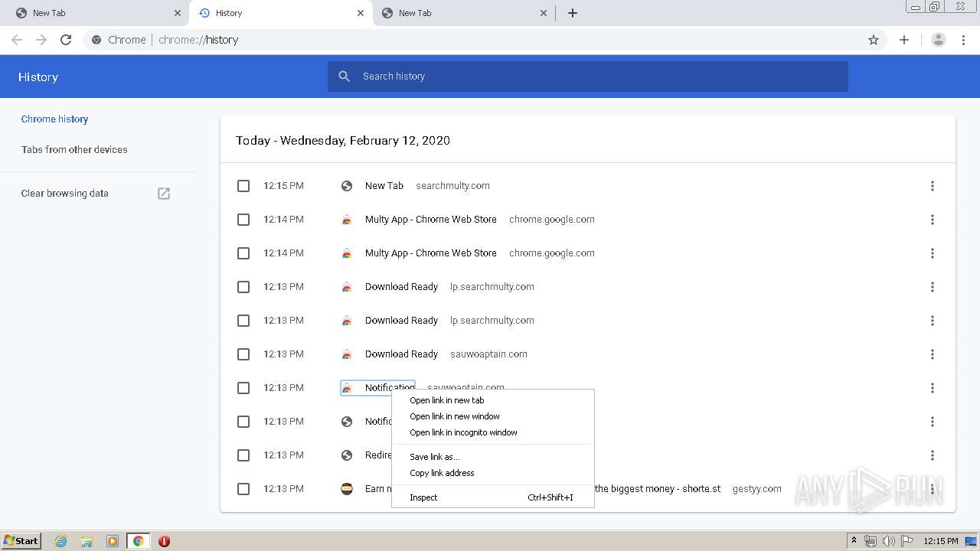Open actions menu for second Multy App row
Screen dimensions: 980x551
(x=933, y=253)
